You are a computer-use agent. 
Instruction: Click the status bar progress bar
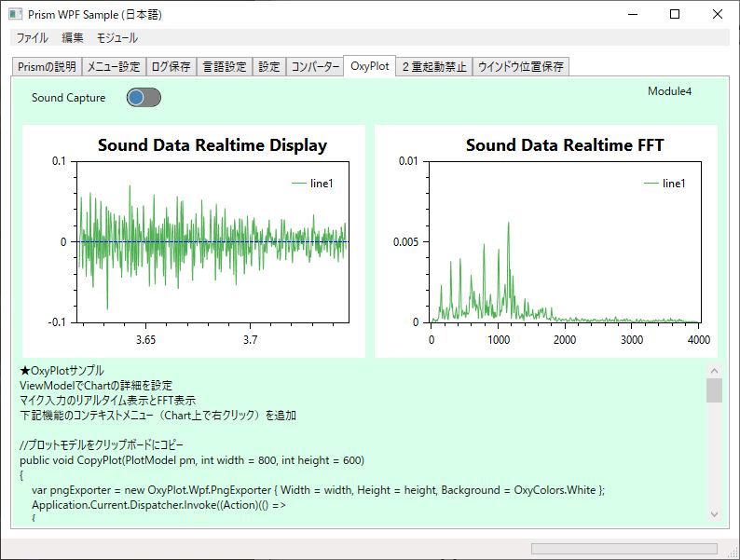pyautogui.click(x=624, y=549)
